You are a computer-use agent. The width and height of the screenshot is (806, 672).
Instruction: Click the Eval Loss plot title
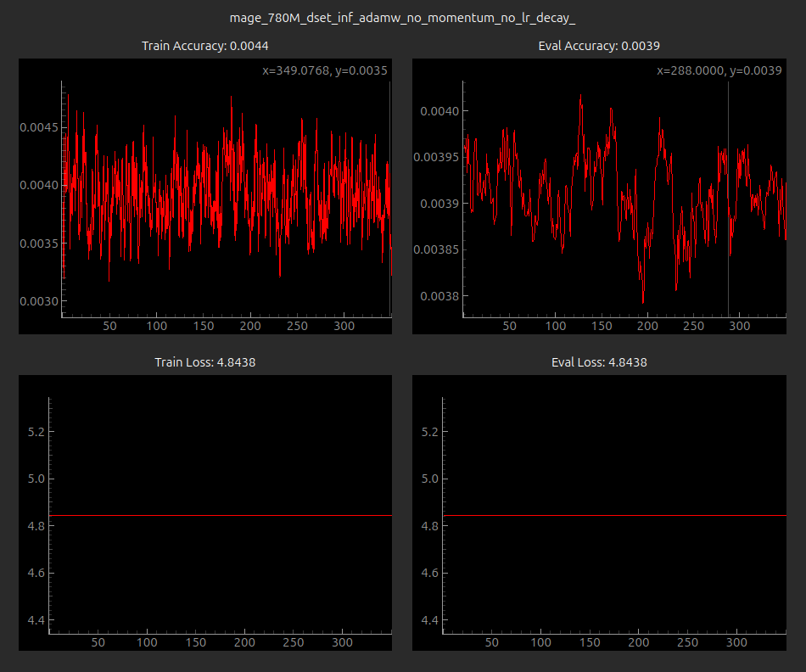[599, 362]
